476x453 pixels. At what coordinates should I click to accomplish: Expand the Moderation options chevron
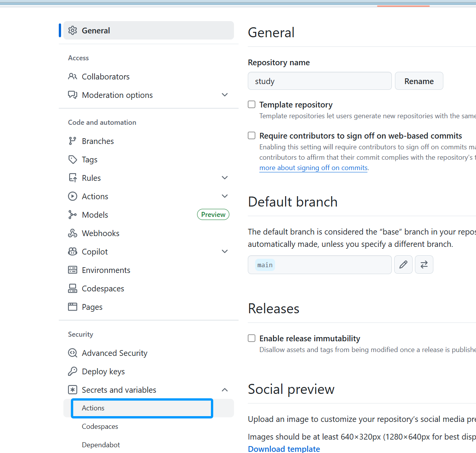click(225, 95)
